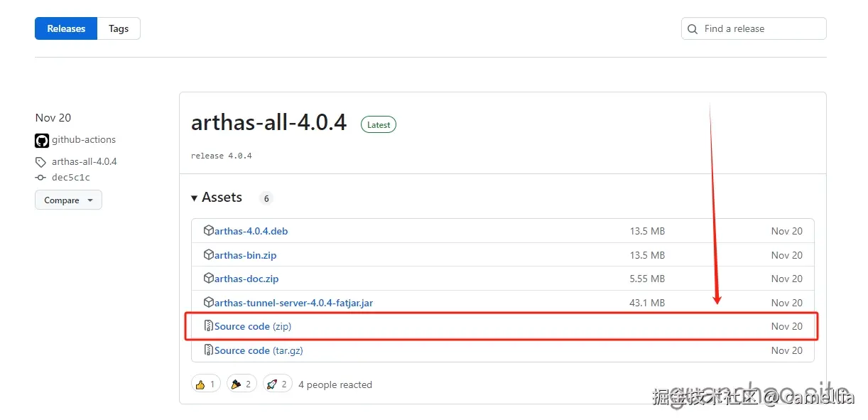This screenshot has width=868, height=420.
Task: Click the 13.5 MB size of arthas-bin.zip
Action: (647, 255)
